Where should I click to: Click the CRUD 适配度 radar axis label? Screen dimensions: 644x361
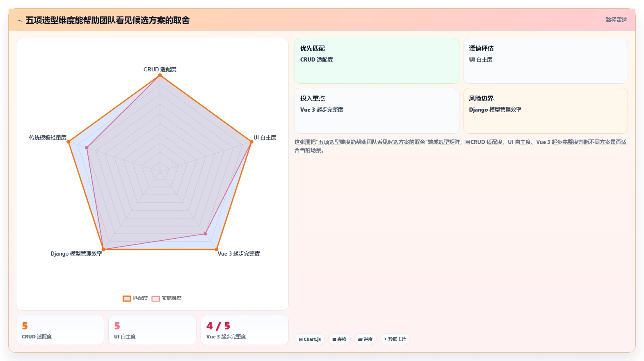click(x=160, y=69)
